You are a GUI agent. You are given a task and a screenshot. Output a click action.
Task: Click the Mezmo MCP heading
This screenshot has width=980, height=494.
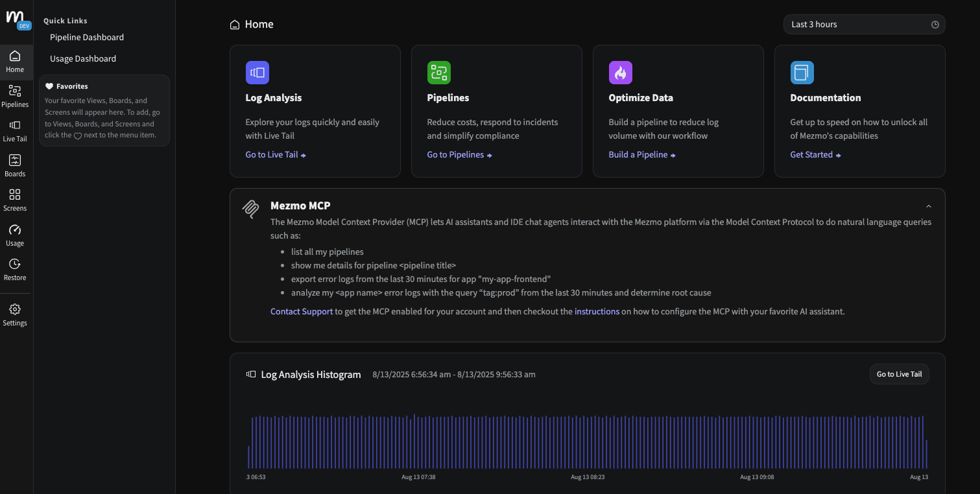pos(300,206)
